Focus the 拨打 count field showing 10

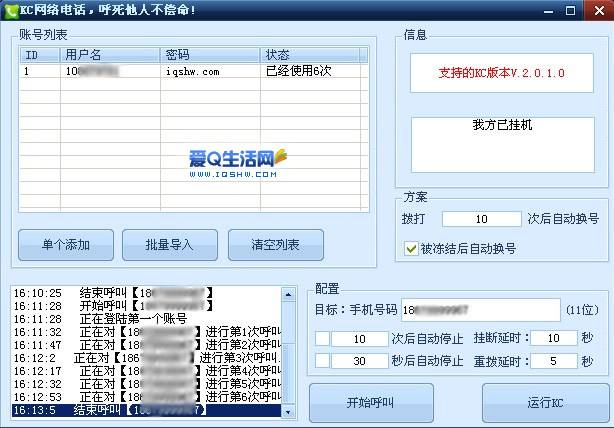(x=482, y=219)
